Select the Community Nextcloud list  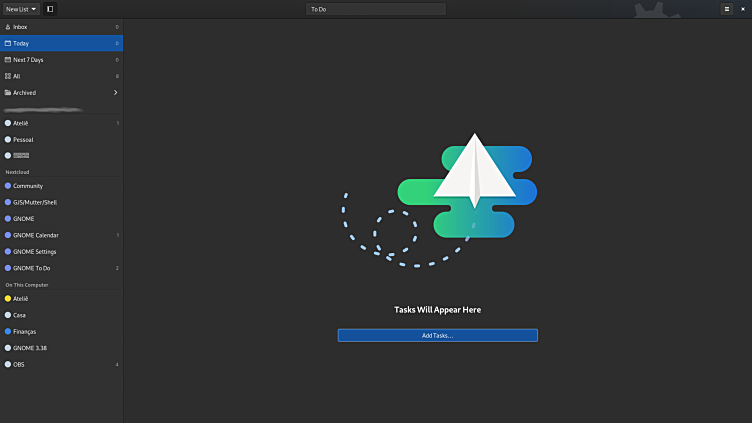28,186
